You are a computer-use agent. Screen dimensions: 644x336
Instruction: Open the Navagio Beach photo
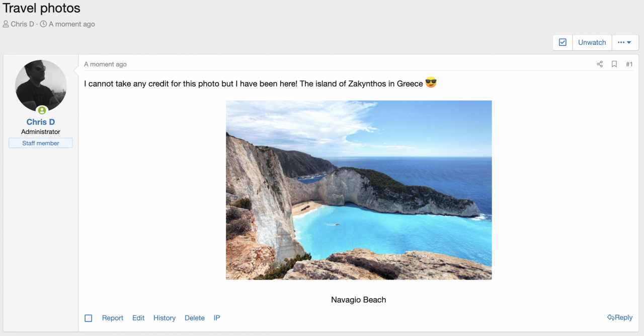pyautogui.click(x=359, y=190)
